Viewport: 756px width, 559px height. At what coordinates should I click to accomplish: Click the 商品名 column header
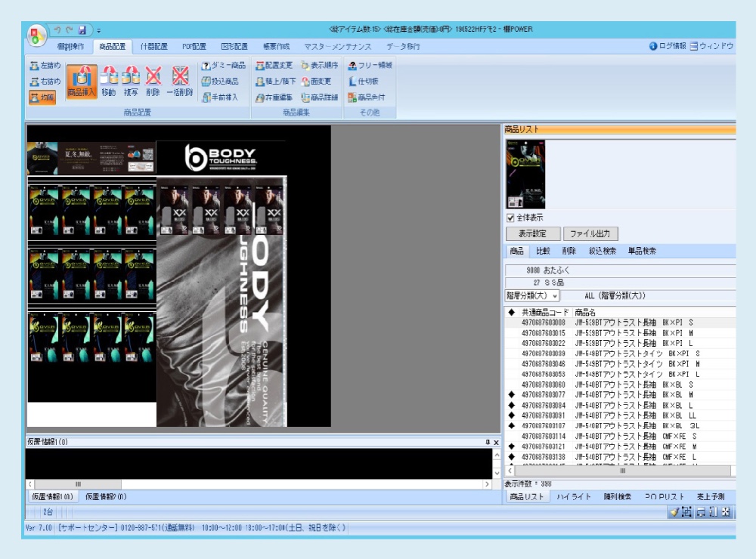pyautogui.click(x=585, y=312)
